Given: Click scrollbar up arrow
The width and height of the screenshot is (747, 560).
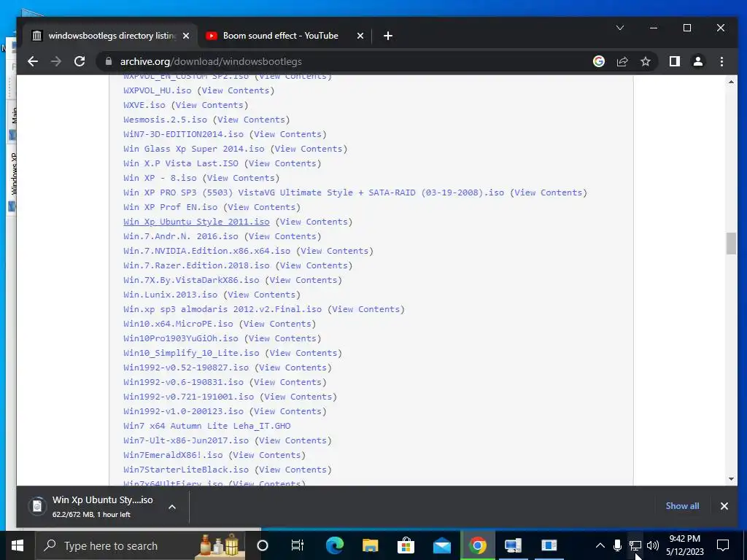Looking at the screenshot, I should [731, 82].
